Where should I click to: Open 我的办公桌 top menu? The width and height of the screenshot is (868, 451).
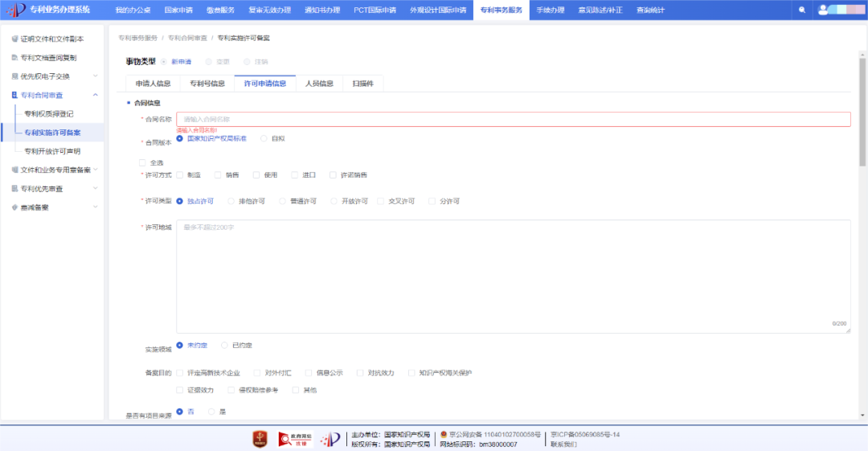(133, 10)
